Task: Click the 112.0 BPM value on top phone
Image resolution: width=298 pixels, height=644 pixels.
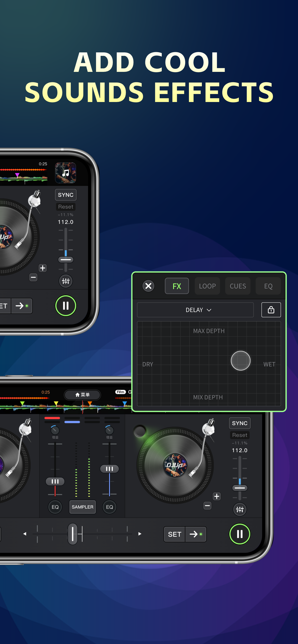Action: tap(65, 222)
